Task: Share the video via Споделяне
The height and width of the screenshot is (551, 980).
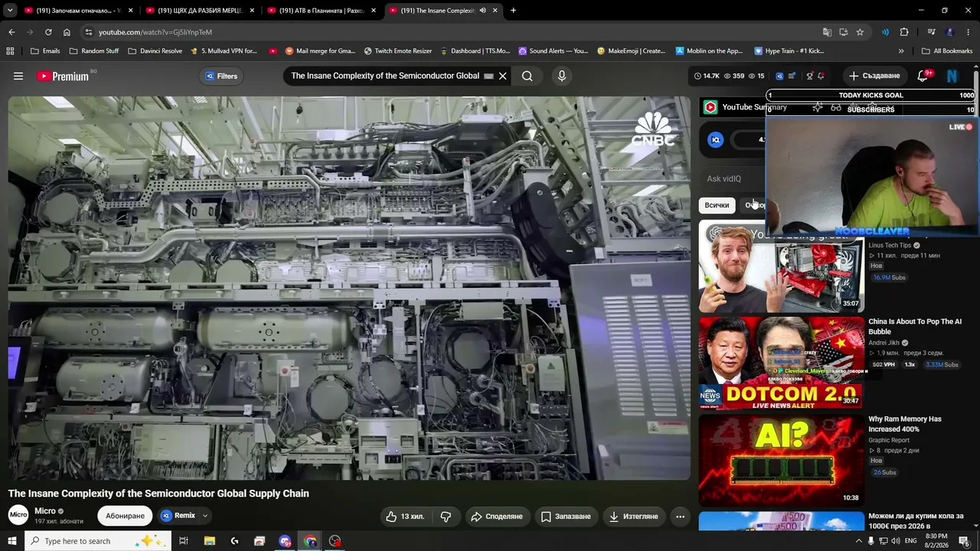Action: (496, 517)
